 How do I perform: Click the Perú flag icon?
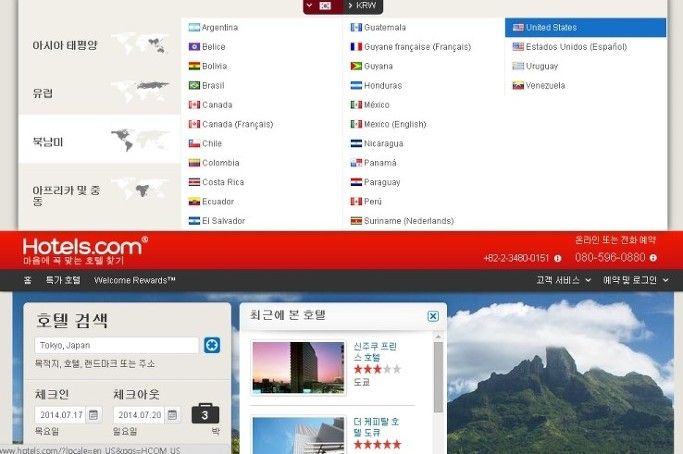click(356, 201)
